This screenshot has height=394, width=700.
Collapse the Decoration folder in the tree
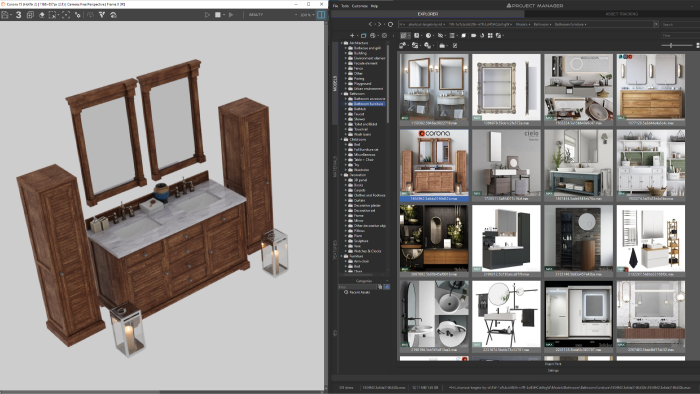coord(342,175)
